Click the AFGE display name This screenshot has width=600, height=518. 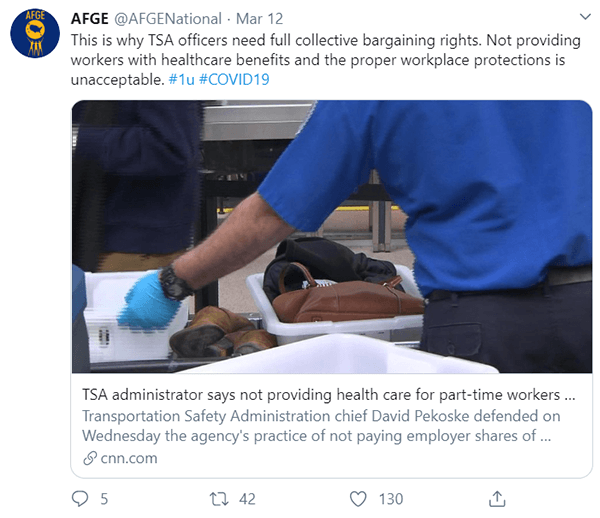(90, 19)
